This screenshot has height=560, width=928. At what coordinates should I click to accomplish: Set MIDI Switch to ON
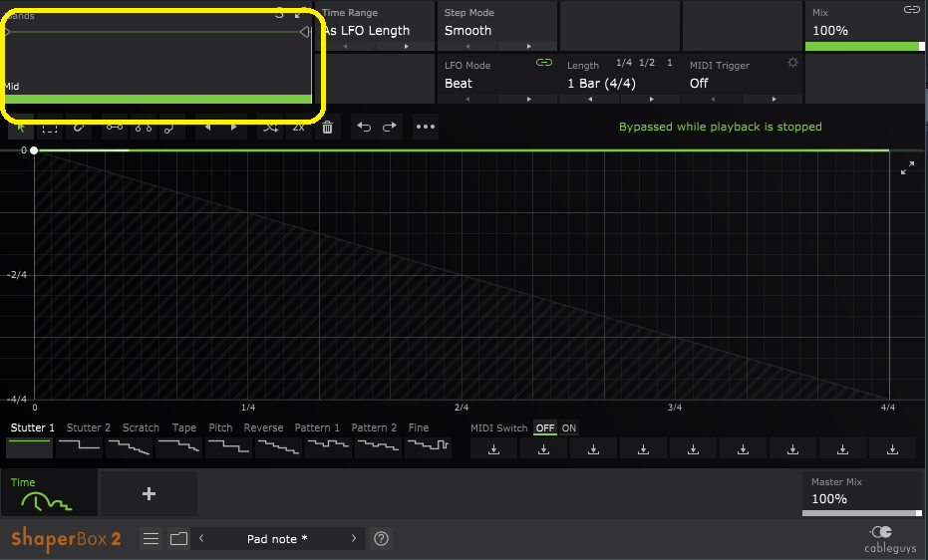pyautogui.click(x=569, y=428)
